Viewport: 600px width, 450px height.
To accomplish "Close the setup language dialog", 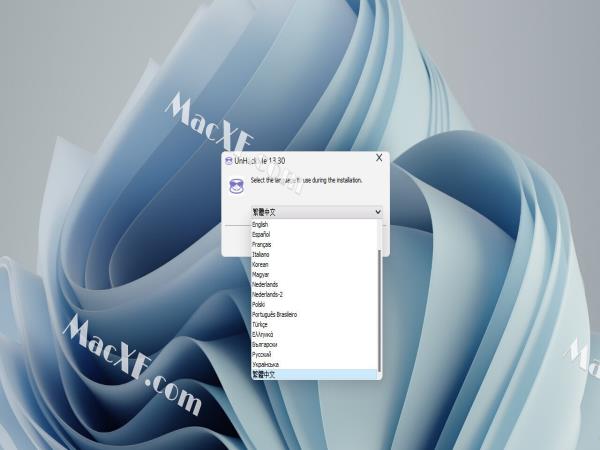I will (379, 158).
